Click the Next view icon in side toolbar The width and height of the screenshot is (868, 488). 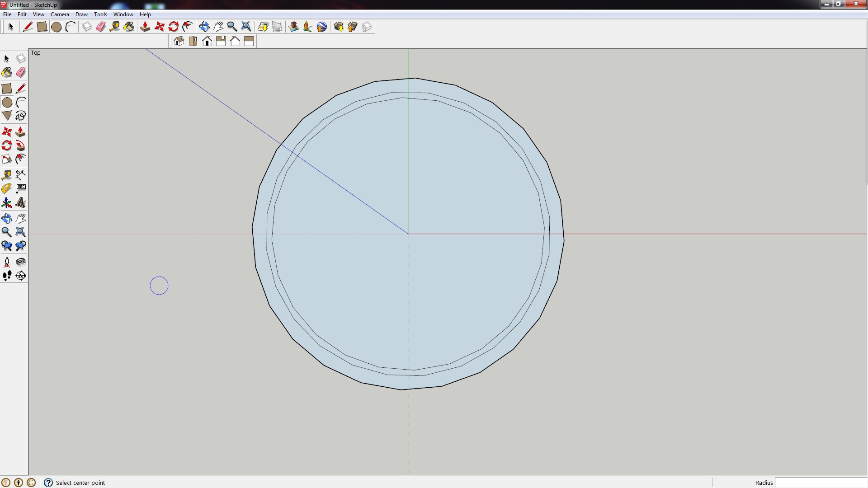(21, 246)
